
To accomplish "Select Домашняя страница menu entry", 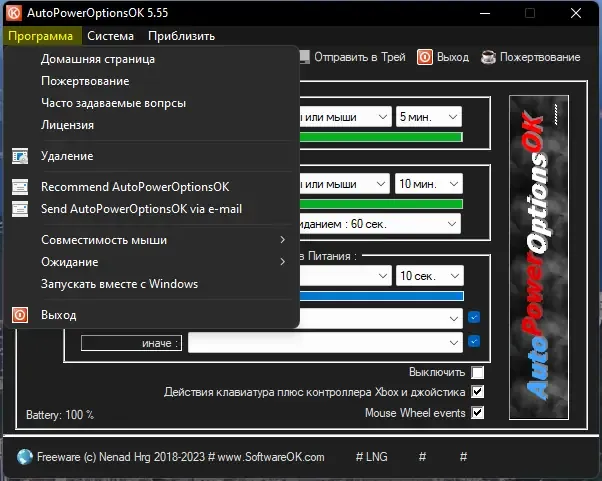I will point(151,59).
